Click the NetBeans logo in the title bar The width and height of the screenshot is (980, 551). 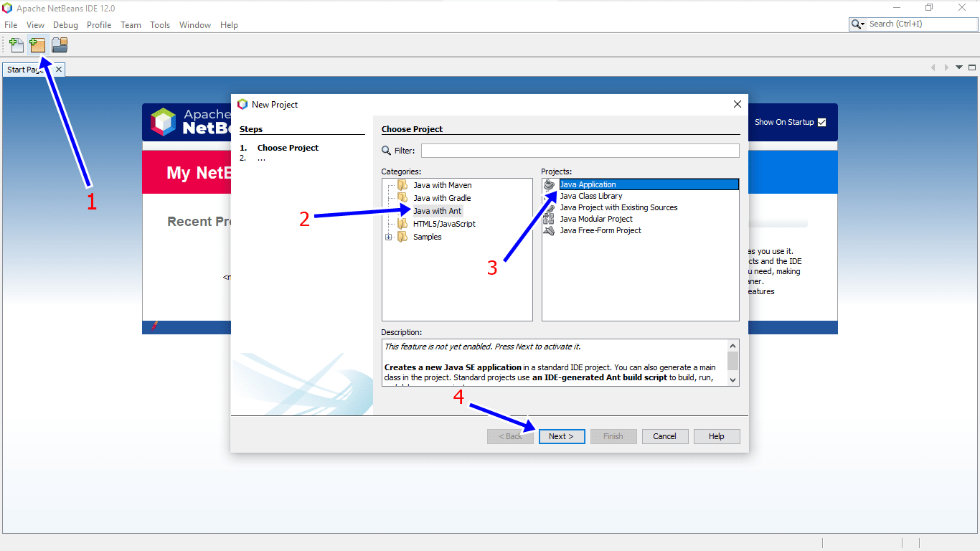pos(7,8)
